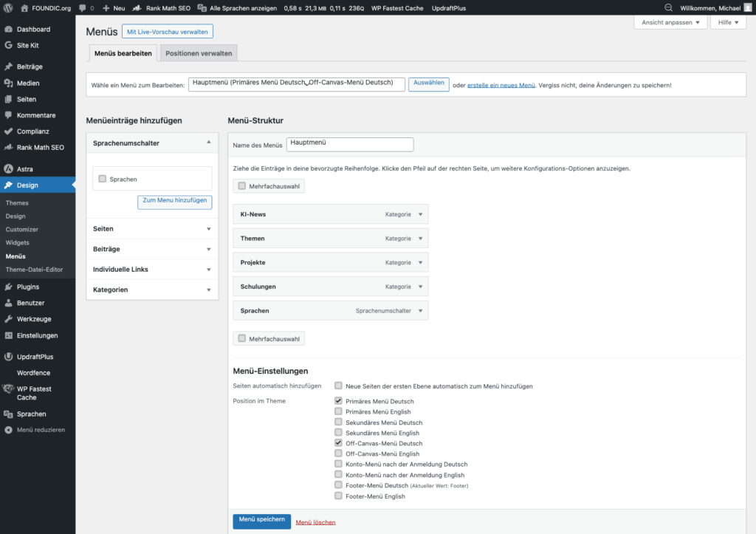Check the Sprachen checkbox in Sprachenumschalter

click(103, 179)
